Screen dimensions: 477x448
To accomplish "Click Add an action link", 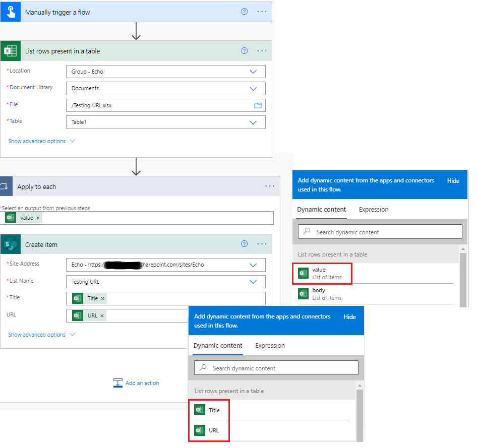I will pos(142,383).
